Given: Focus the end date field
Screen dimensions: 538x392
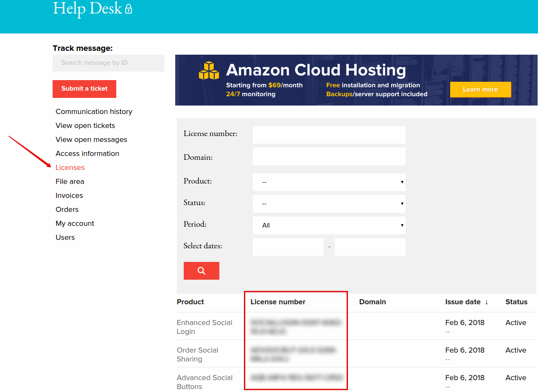Looking at the screenshot, I should [x=370, y=247].
